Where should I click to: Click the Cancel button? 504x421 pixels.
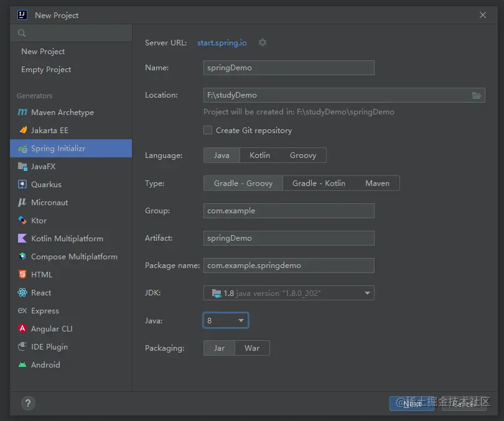pyautogui.click(x=464, y=404)
